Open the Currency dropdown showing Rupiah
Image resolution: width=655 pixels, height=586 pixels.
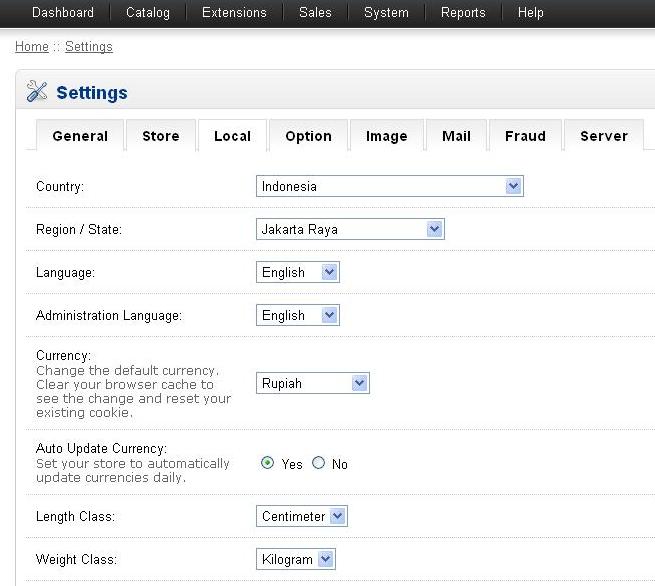[x=312, y=383]
